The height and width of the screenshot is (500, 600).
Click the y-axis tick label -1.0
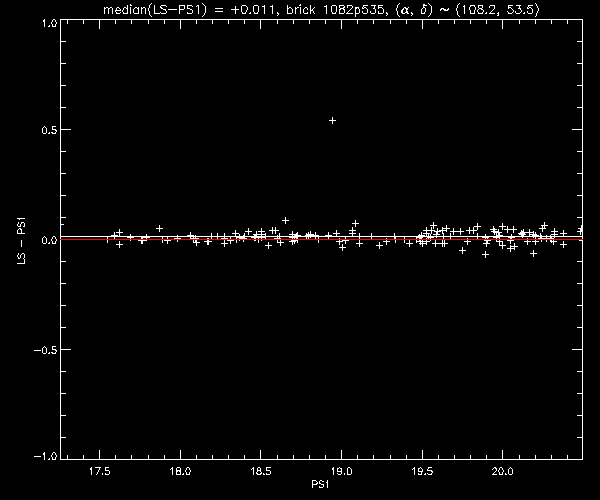tap(46, 456)
